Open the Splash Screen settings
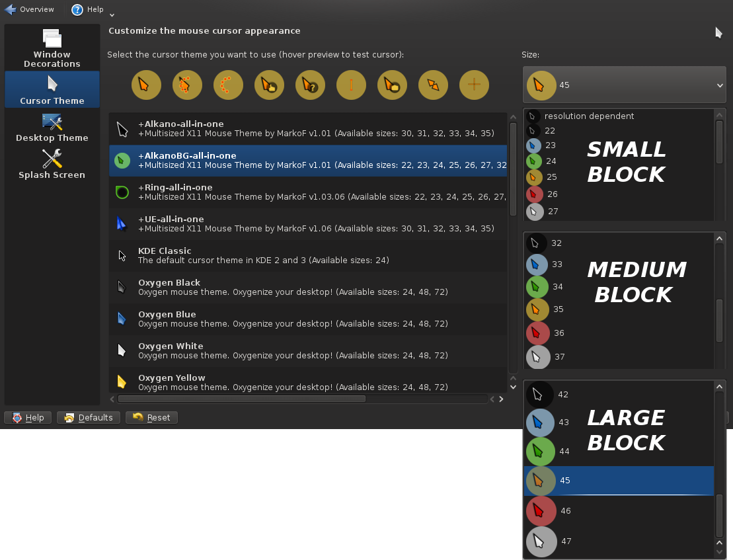The height and width of the screenshot is (560, 733). [x=52, y=164]
